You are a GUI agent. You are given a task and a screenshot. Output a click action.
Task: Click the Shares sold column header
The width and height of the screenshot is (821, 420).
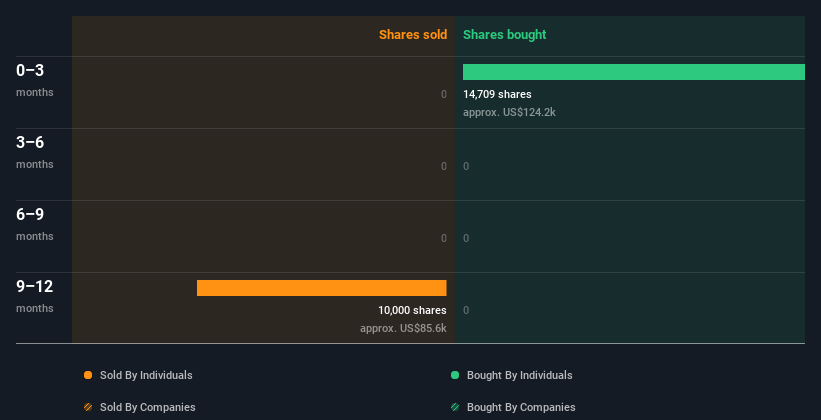pos(413,35)
